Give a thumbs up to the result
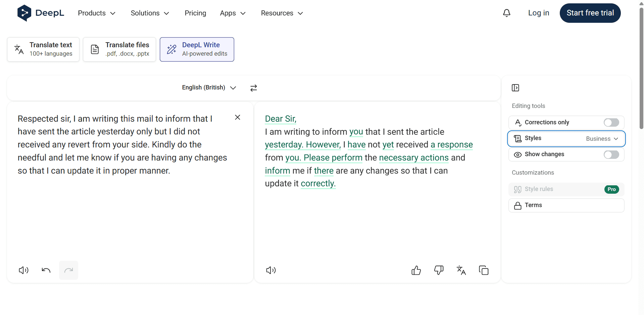 (416, 270)
